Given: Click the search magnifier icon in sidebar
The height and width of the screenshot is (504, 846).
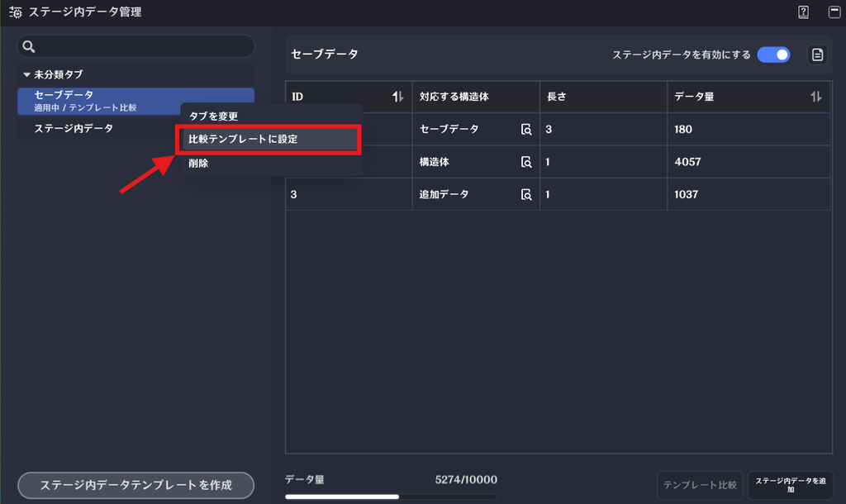Looking at the screenshot, I should (x=29, y=47).
